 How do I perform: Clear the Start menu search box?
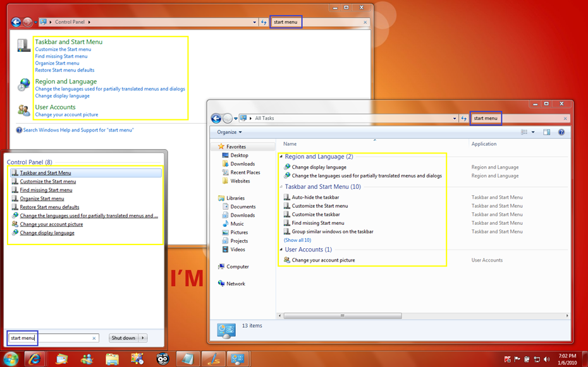[94, 338]
